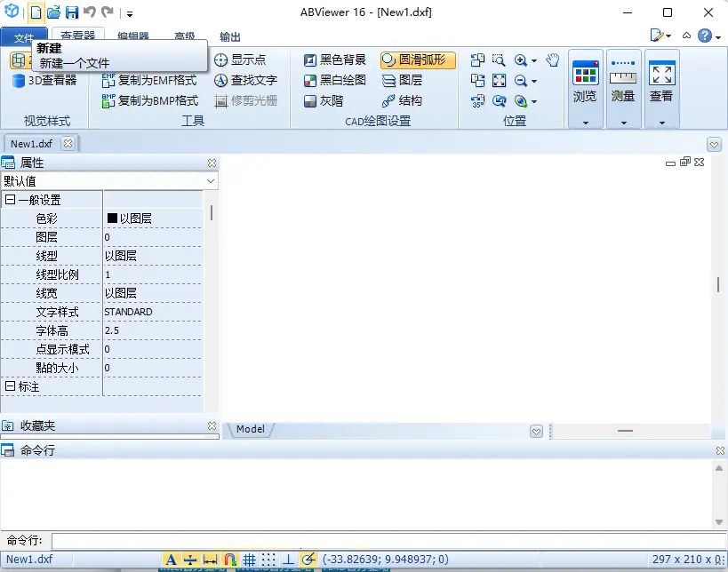Open the 结构 structure panel
Image resolution: width=728 pixels, height=572 pixels.
click(x=402, y=100)
